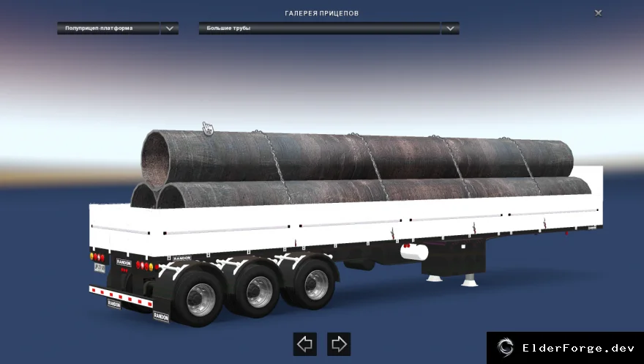
Task: Click the red-white reflective rear bumper
Action: pos(121,296)
